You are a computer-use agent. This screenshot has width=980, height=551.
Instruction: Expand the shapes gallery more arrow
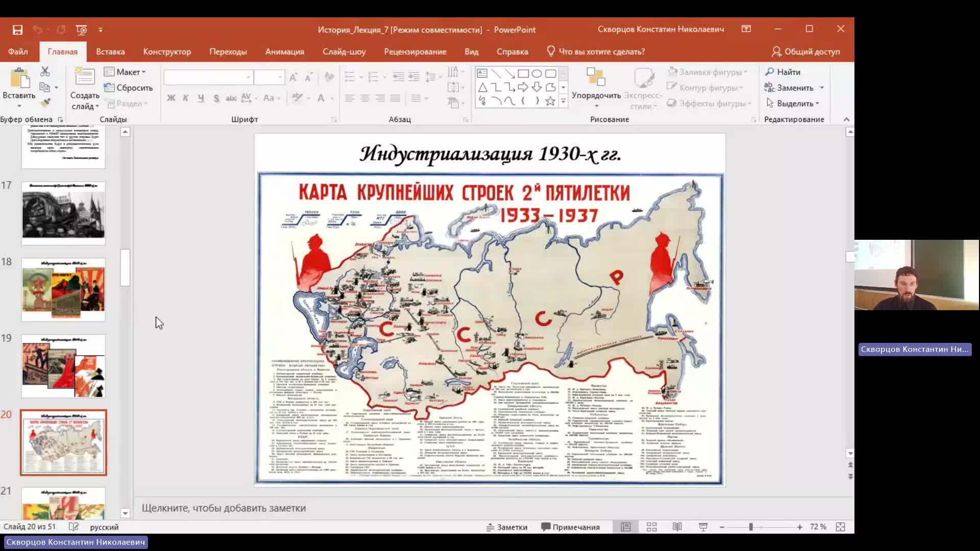coord(563,102)
